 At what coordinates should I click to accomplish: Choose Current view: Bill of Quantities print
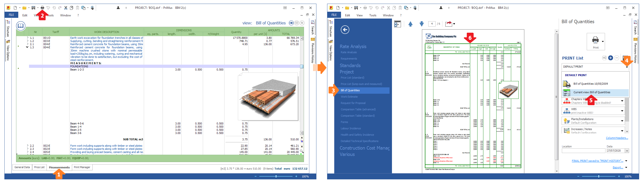595,93
